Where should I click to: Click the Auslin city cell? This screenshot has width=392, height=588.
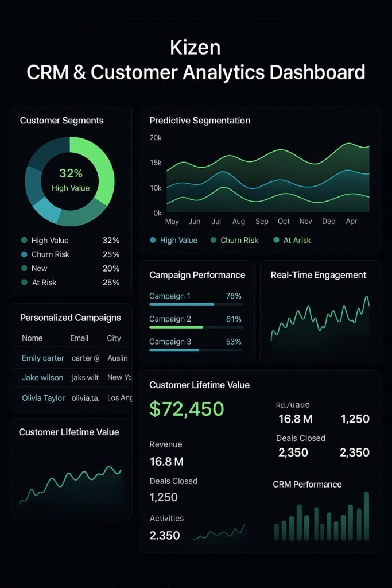click(x=118, y=358)
